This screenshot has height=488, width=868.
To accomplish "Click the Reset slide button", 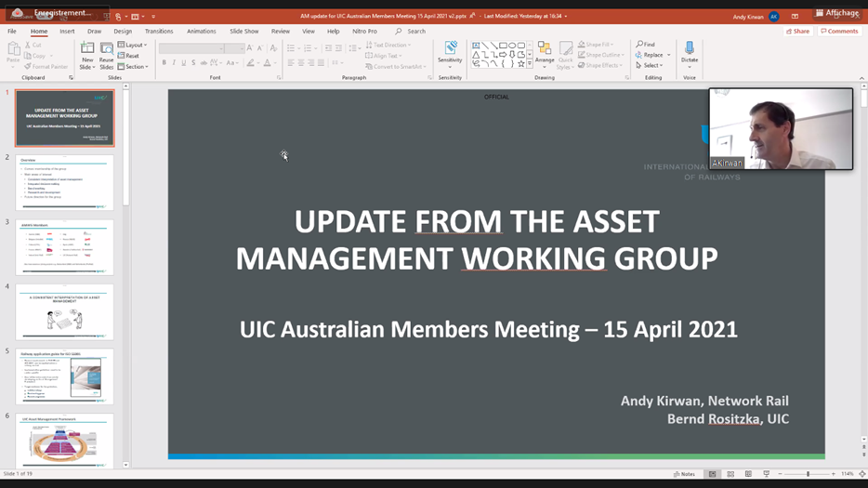I will pyautogui.click(x=128, y=56).
